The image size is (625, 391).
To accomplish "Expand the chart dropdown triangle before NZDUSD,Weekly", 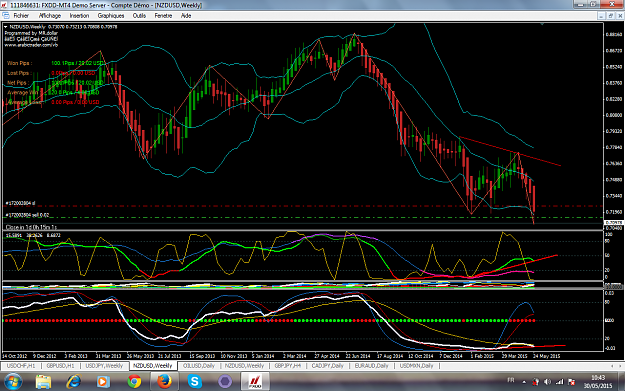I will (x=6, y=27).
